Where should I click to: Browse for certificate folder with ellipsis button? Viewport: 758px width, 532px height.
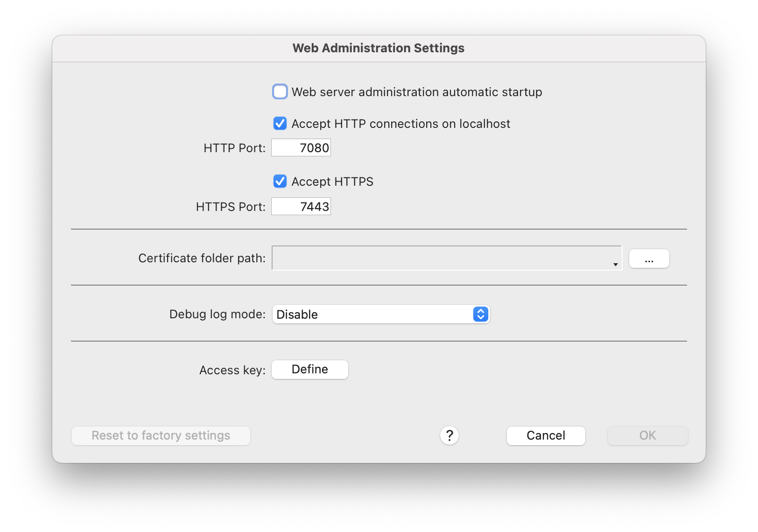click(x=649, y=259)
